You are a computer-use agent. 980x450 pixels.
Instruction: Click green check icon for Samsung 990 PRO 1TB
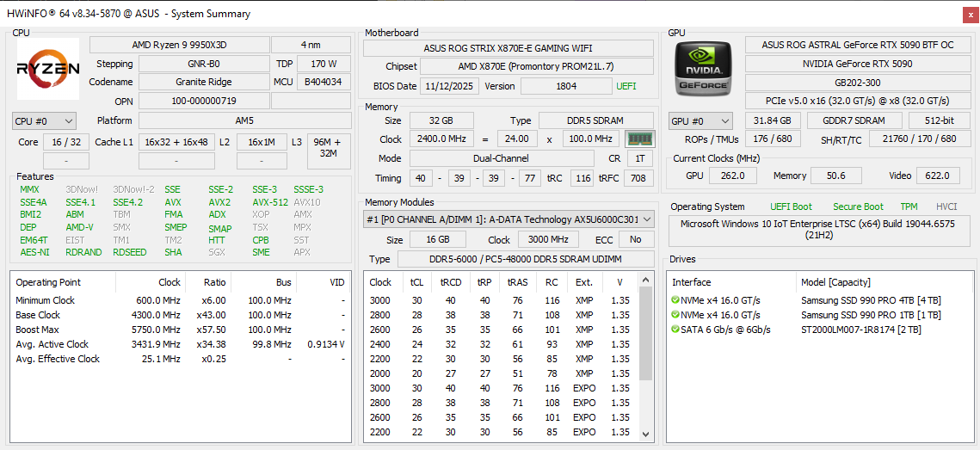(x=675, y=315)
